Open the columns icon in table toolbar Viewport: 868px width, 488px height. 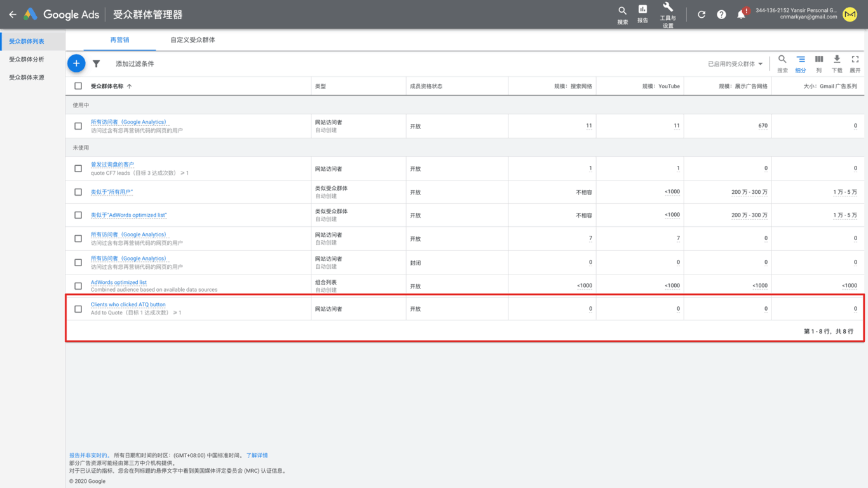pyautogui.click(x=818, y=63)
